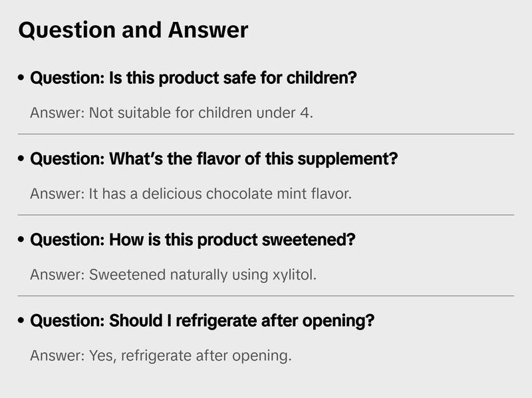This screenshot has width=532, height=398.
Task: Expand the supplement flavor question
Action: point(213,159)
